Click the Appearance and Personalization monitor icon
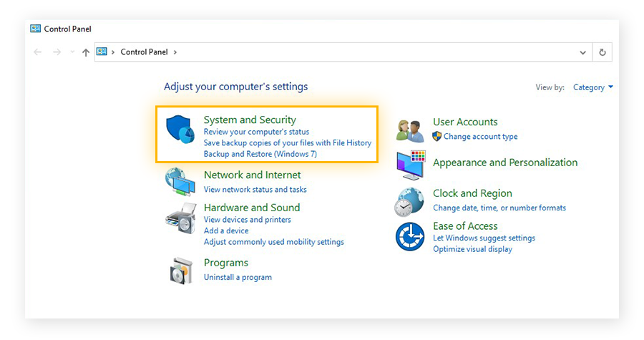644x340 pixels. click(411, 165)
